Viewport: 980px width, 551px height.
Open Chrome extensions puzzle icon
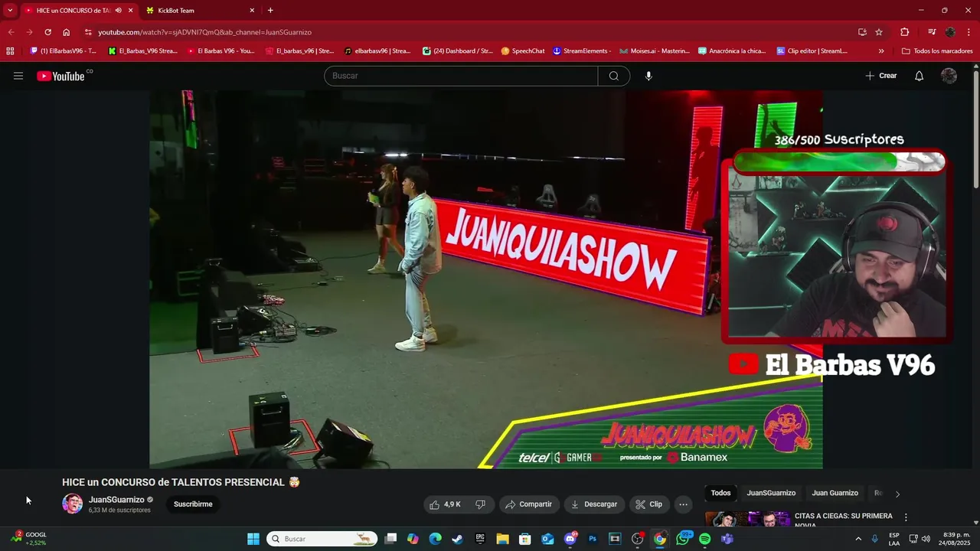(x=904, y=32)
